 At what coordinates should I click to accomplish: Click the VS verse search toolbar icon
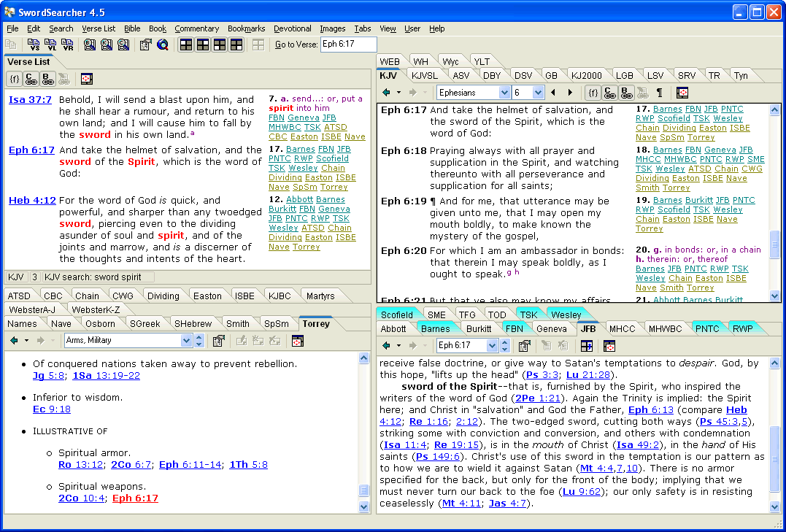point(34,45)
